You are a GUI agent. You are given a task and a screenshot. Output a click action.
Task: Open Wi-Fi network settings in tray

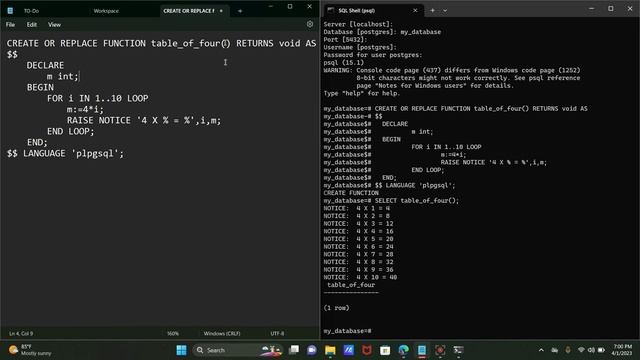[581, 350]
